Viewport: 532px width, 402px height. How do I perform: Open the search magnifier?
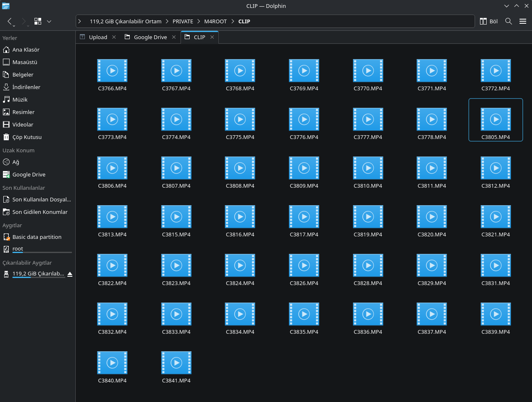click(x=508, y=21)
